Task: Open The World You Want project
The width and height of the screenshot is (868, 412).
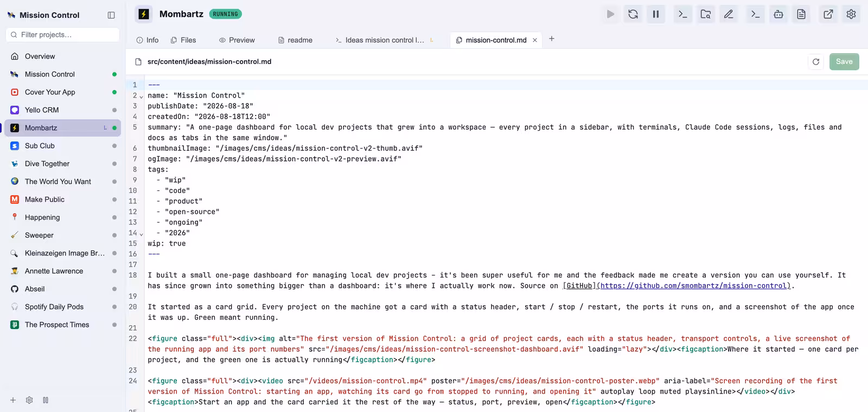Action: 62,182
